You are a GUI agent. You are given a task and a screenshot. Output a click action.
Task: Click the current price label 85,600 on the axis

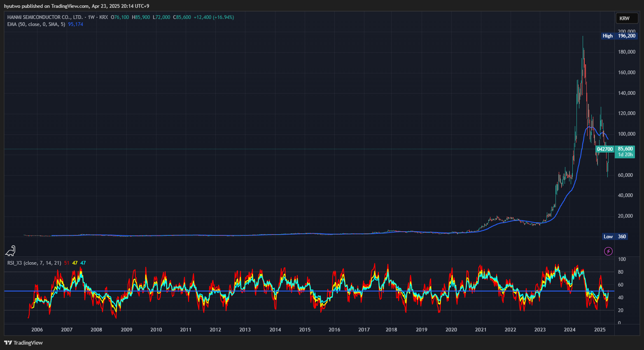coord(625,149)
